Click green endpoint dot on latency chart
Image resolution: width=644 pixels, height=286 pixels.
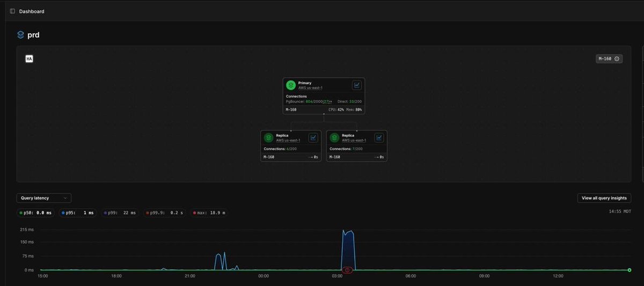pyautogui.click(x=629, y=270)
